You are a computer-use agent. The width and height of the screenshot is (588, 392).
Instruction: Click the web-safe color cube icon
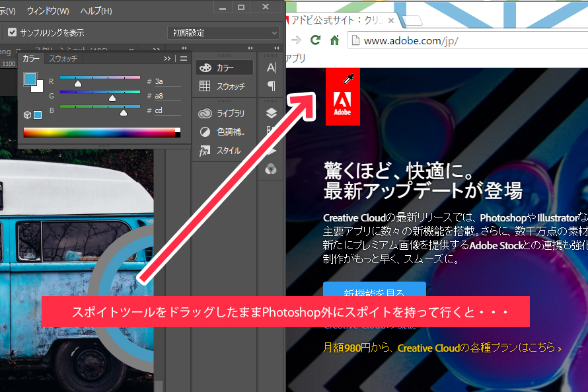click(27, 115)
